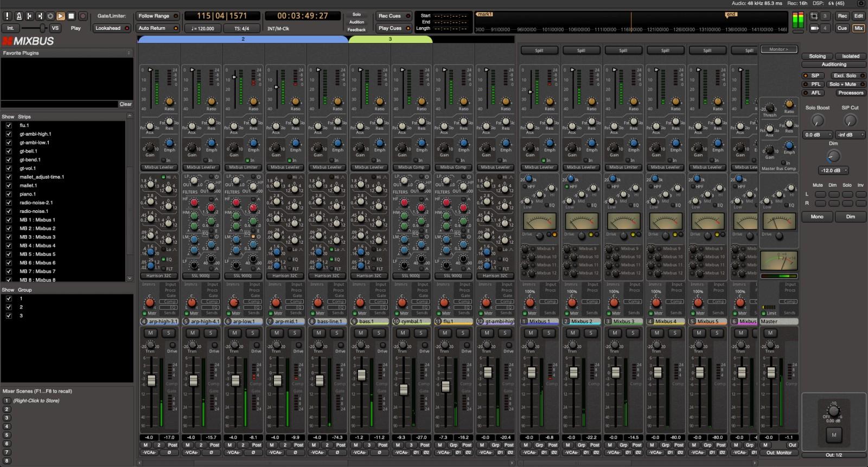Click the blue Emph knob on the Master strip
868x467 pixels.
tap(789, 146)
